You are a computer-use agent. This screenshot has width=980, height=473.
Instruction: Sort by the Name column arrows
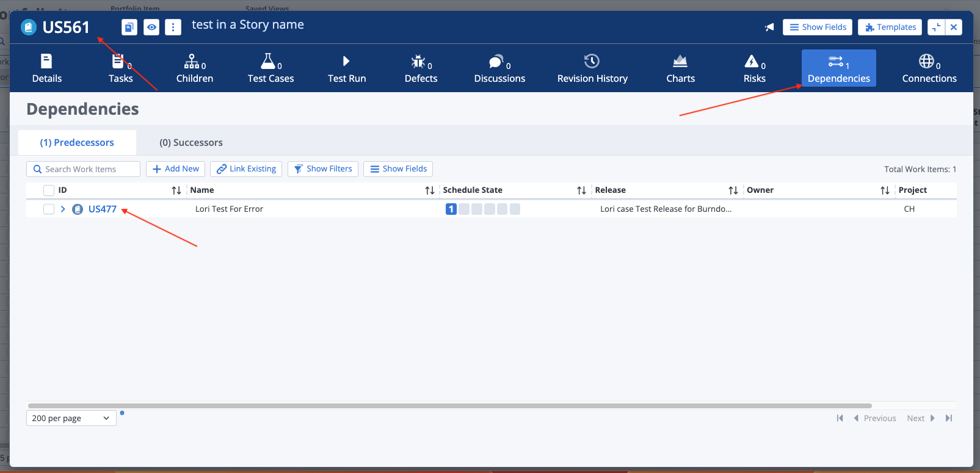point(430,190)
